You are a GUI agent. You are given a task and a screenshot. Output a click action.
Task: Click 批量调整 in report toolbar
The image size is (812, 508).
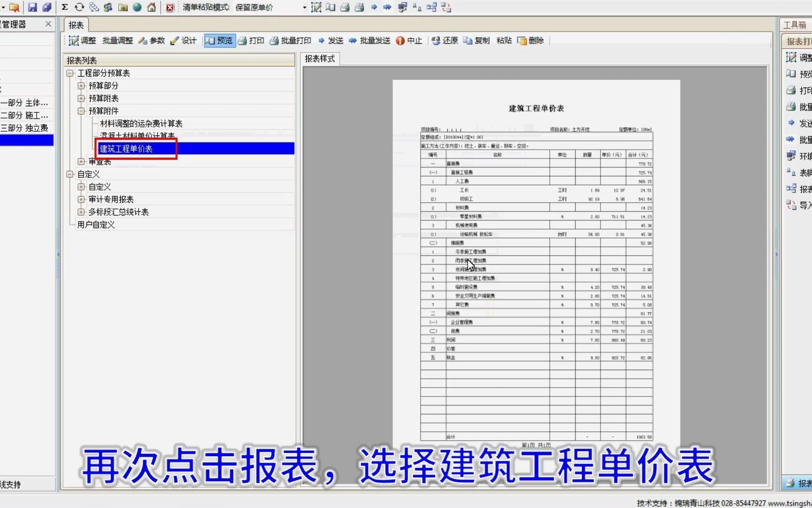(x=117, y=40)
